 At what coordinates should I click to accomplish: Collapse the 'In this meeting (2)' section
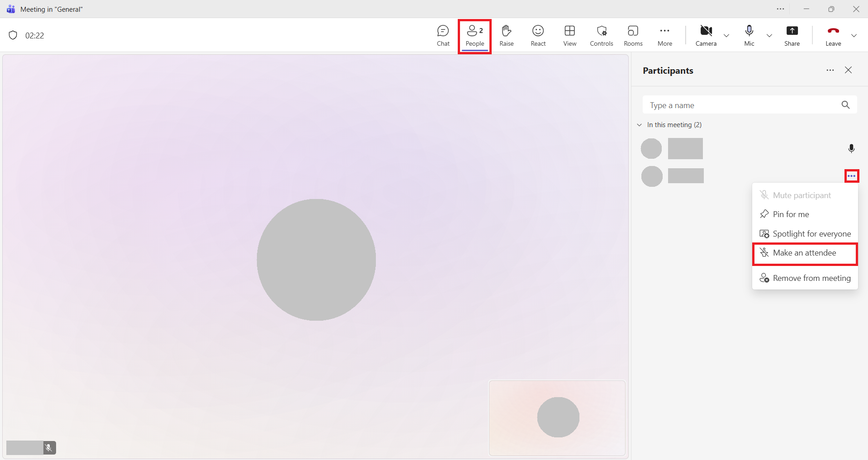tap(640, 125)
